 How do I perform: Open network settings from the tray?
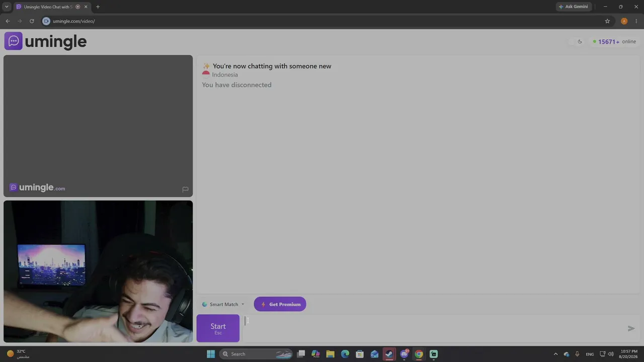pyautogui.click(x=603, y=354)
